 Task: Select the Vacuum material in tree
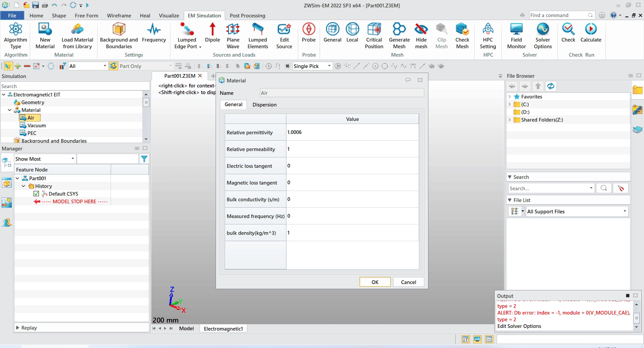point(36,125)
